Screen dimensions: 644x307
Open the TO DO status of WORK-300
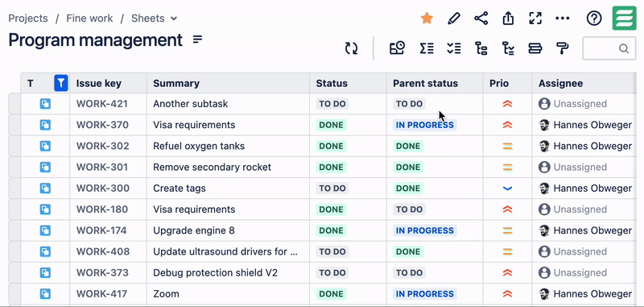(x=332, y=189)
